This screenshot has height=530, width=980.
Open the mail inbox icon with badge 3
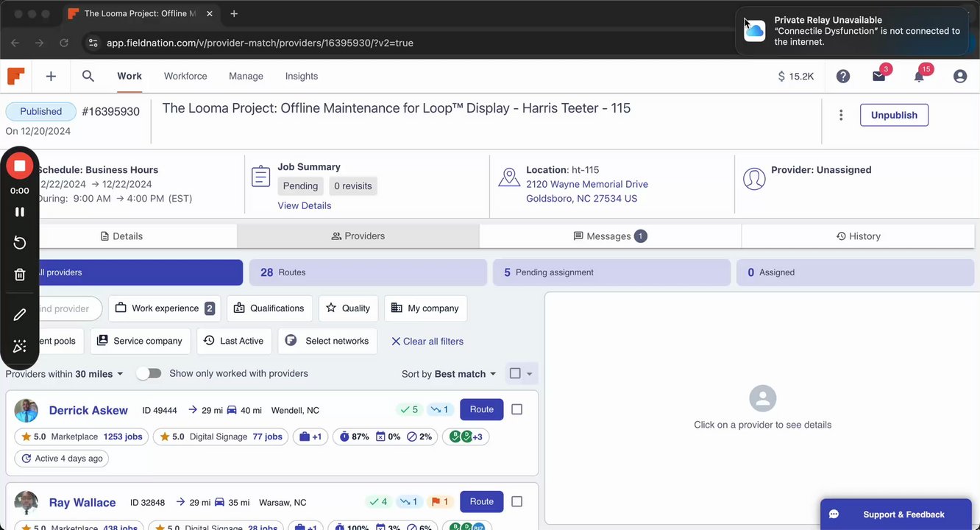click(x=879, y=76)
